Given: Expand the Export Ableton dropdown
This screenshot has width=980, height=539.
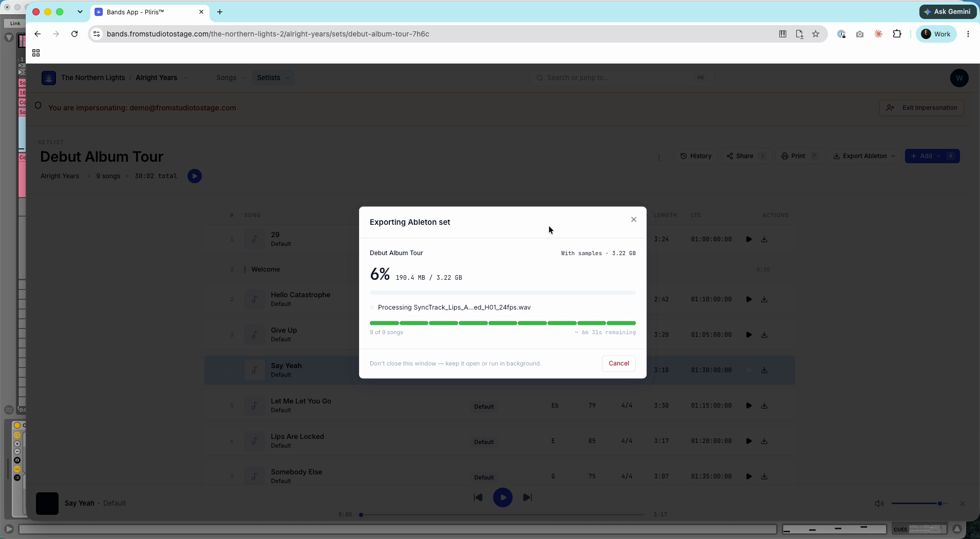Looking at the screenshot, I should click(864, 156).
